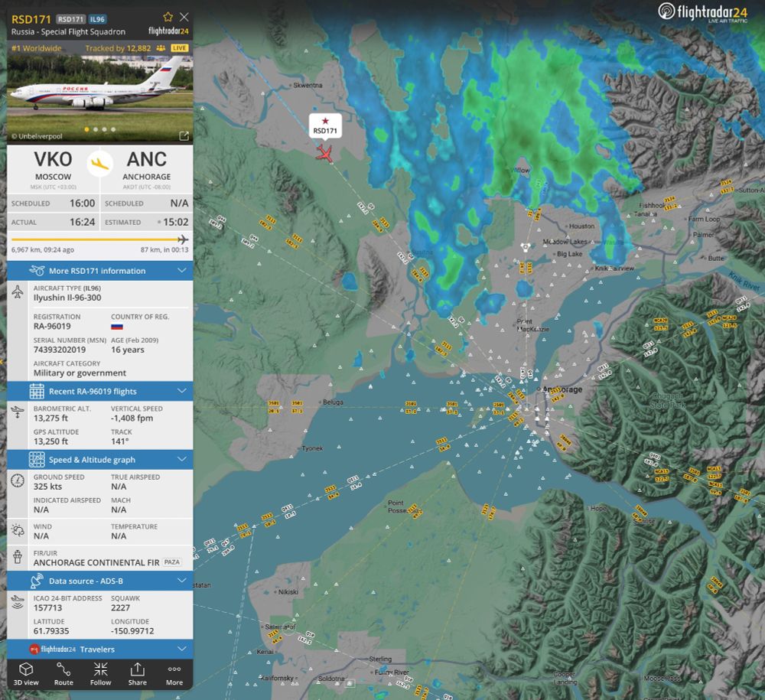
Task: Show the flight Route
Action: click(x=63, y=674)
